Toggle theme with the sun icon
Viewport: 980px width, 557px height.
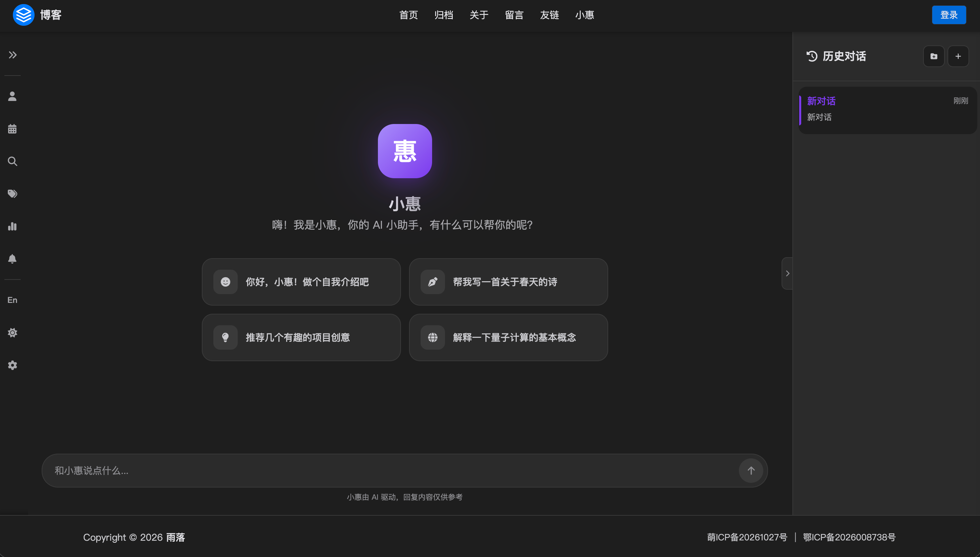[x=12, y=332]
